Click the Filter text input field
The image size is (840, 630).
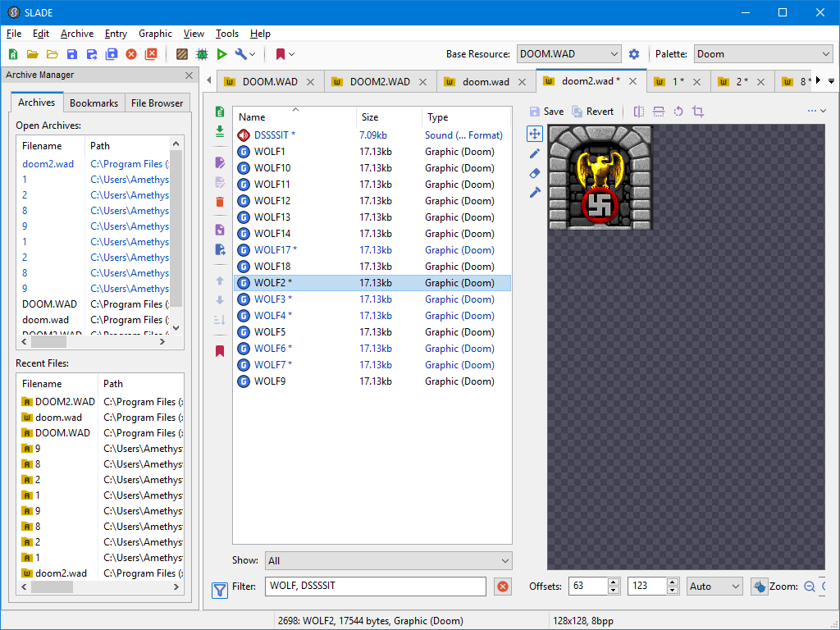pos(376,586)
